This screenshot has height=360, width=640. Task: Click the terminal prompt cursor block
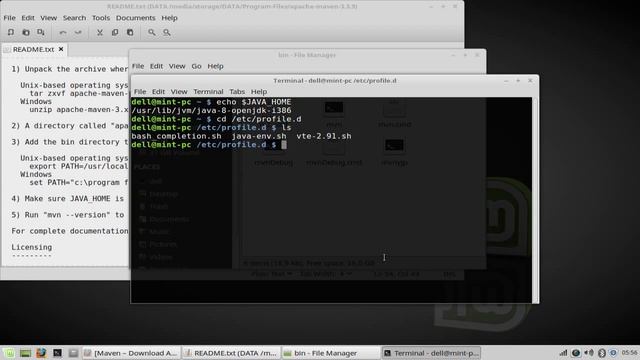pos(284,145)
